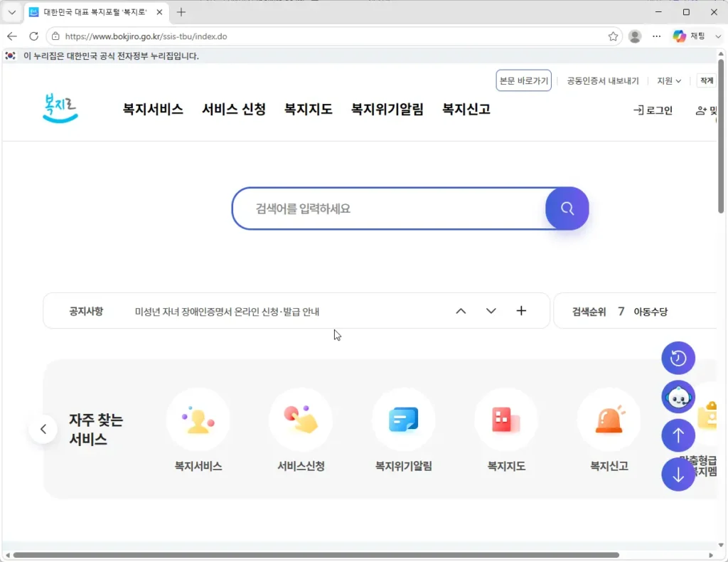This screenshot has width=728, height=562.
Task: Click 공동인증서 내보내기 link
Action: [x=603, y=81]
